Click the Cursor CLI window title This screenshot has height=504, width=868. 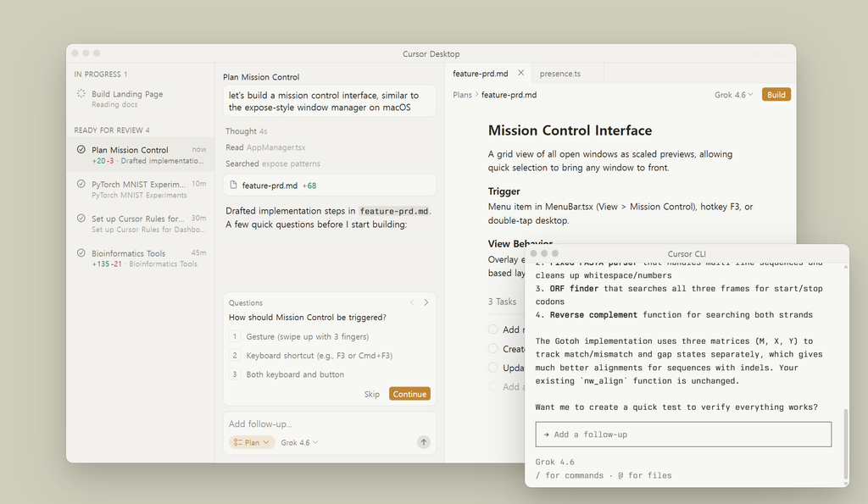687,253
